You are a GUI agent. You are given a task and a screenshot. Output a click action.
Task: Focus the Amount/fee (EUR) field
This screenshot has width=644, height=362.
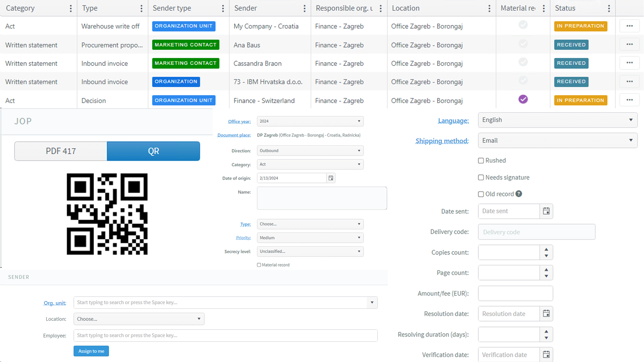(x=516, y=293)
